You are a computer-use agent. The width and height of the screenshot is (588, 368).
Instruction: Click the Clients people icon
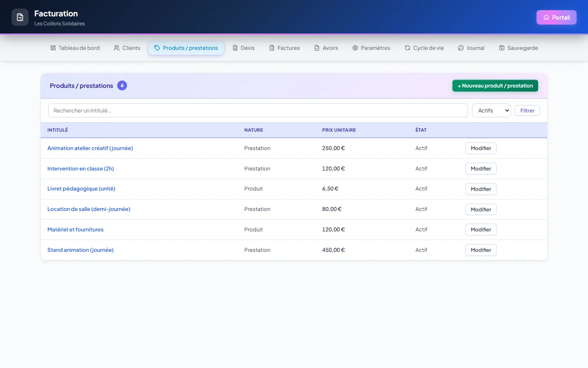tap(117, 48)
